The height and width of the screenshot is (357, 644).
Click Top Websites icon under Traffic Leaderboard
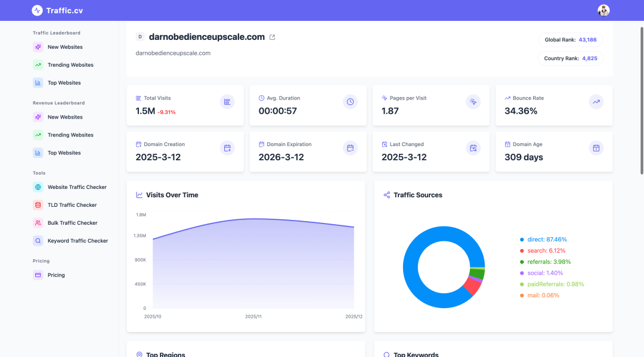(x=38, y=82)
